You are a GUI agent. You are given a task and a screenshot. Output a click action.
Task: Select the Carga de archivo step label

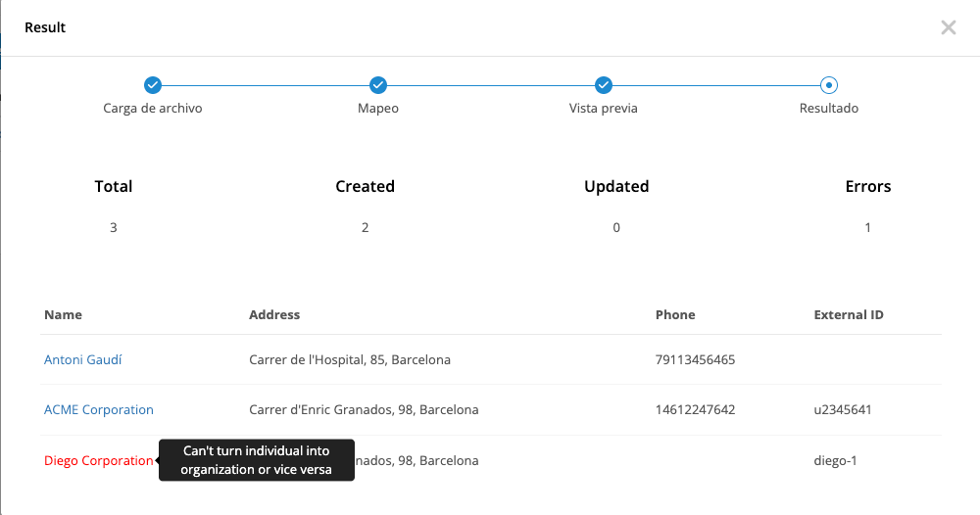[153, 108]
